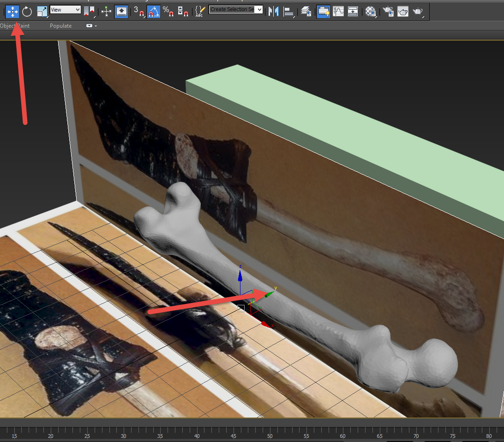Open the Curve Editor

click(x=338, y=12)
